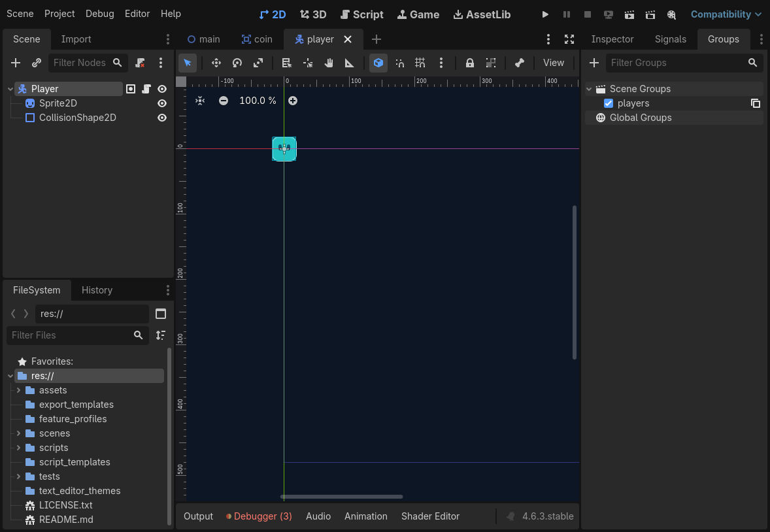This screenshot has height=532, width=770.
Task: Open the Debugger bottom panel
Action: (x=259, y=516)
